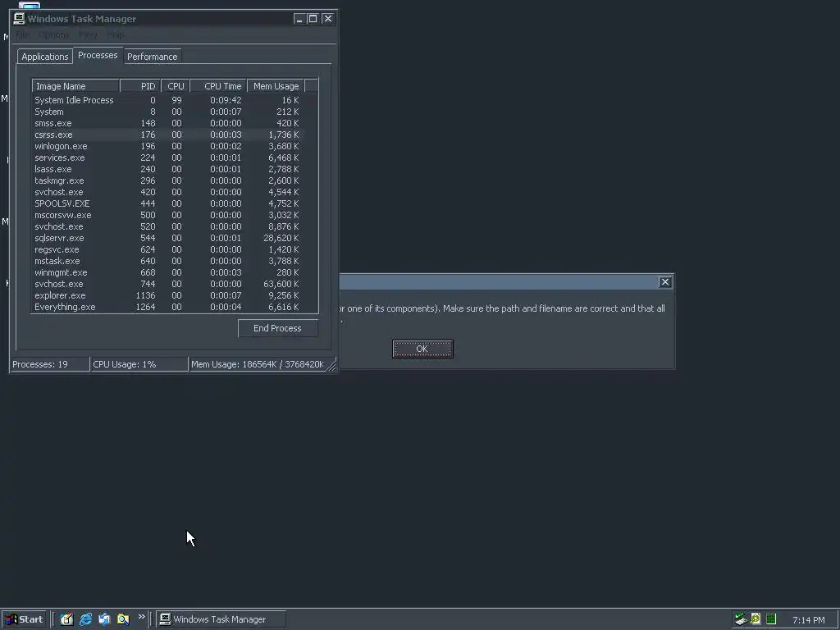Select svchost.exe with PID 520
The height and width of the screenshot is (630, 840).
[168, 226]
